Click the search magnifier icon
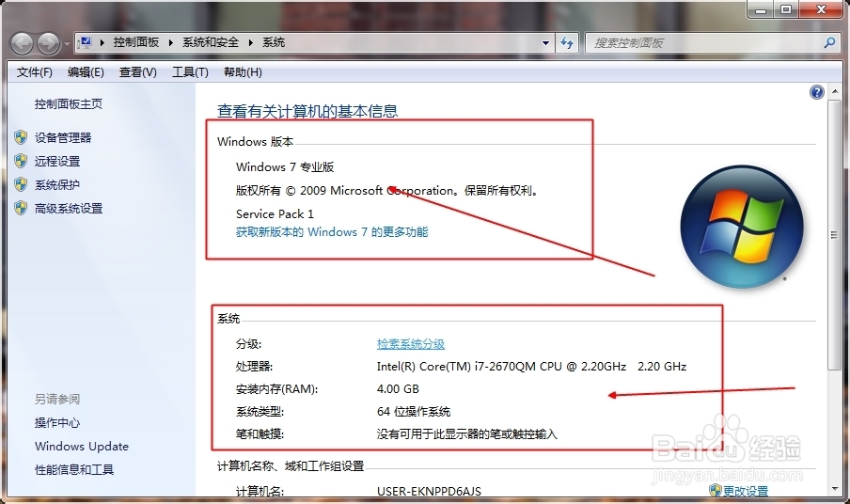The height and width of the screenshot is (504, 850). tap(829, 42)
